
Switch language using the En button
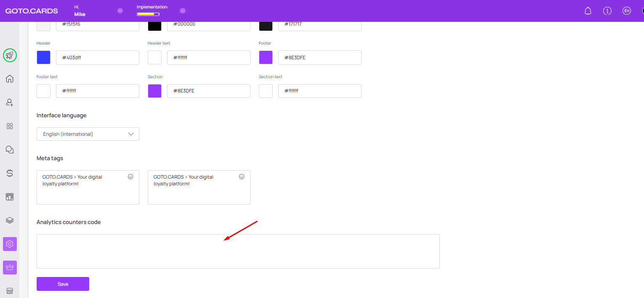pyautogui.click(x=627, y=11)
